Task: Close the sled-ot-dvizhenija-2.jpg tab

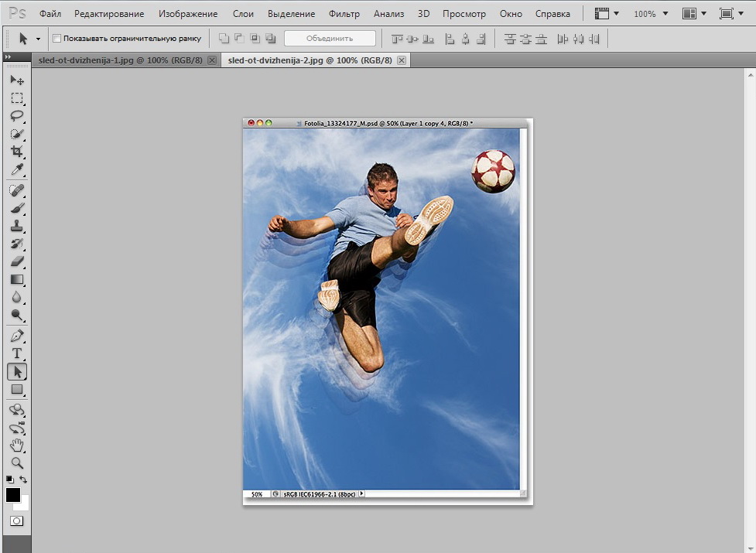Action: pyautogui.click(x=401, y=60)
